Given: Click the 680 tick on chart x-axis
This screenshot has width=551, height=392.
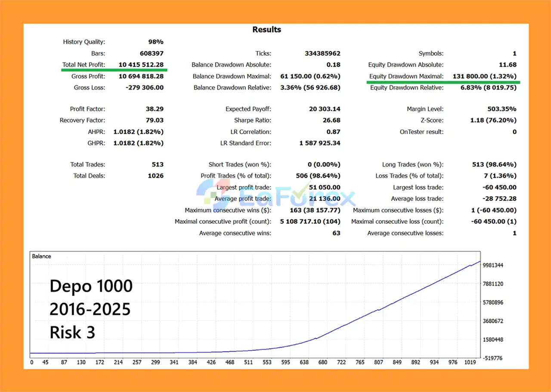Looking at the screenshot, I should (x=322, y=362).
